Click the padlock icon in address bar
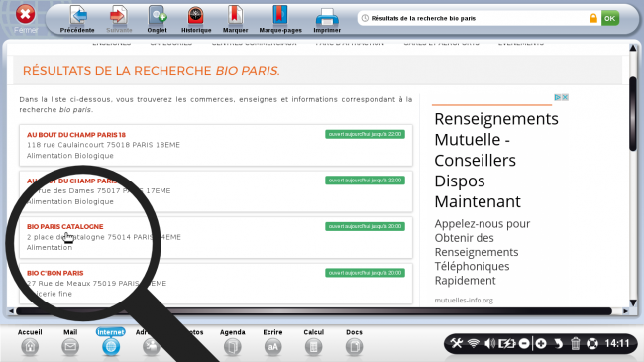This screenshot has width=644, height=362. [593, 18]
